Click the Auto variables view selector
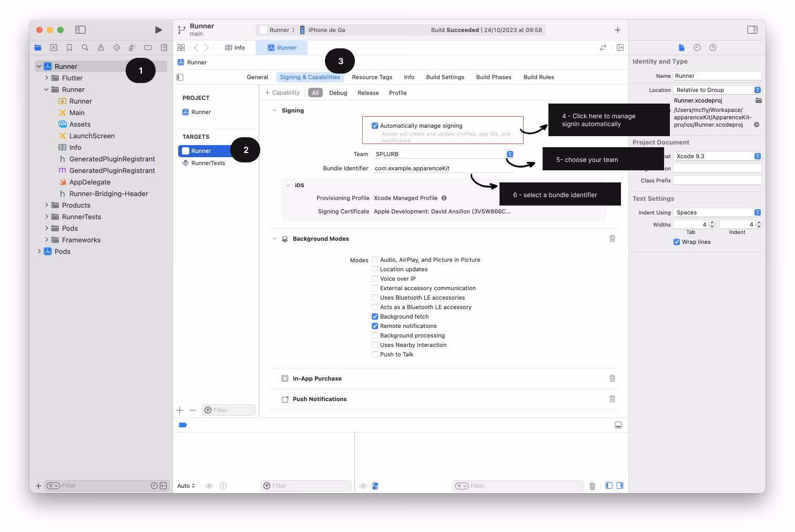 point(186,486)
